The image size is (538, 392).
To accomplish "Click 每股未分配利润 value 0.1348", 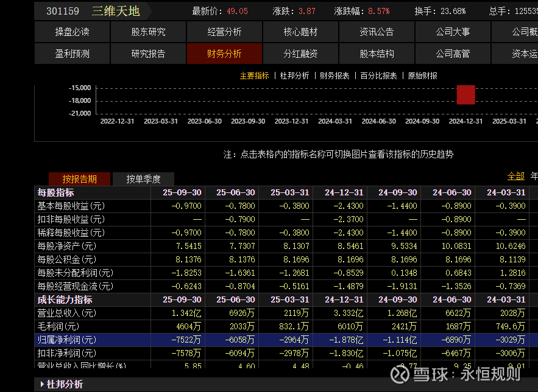I will tap(404, 273).
